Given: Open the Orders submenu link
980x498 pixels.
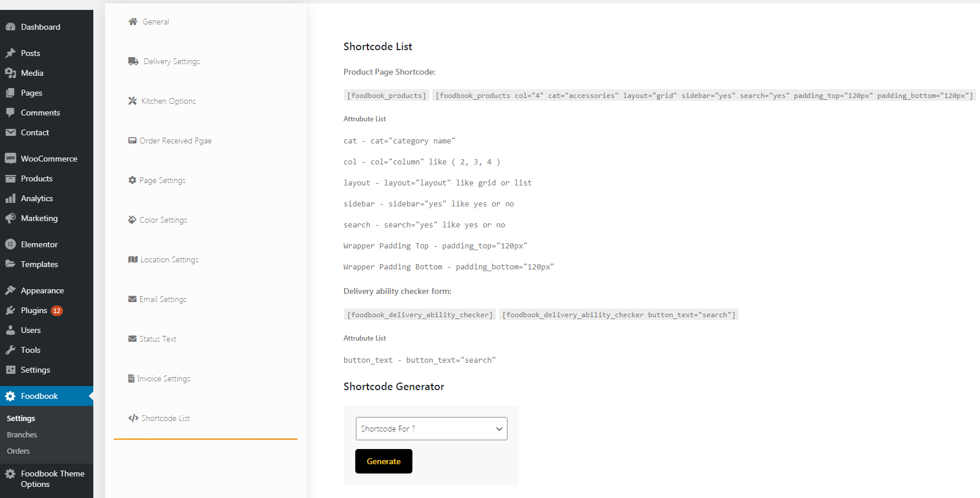Looking at the screenshot, I should tap(18, 451).
